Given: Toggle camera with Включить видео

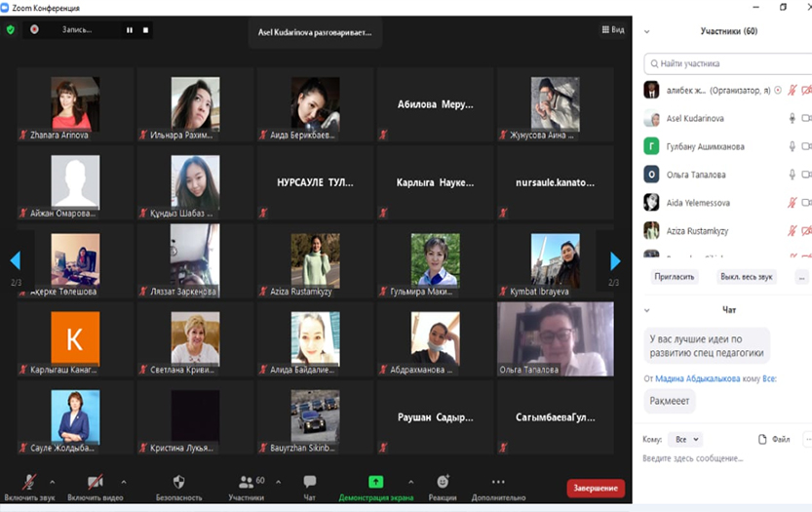Looking at the screenshot, I should tap(95, 482).
